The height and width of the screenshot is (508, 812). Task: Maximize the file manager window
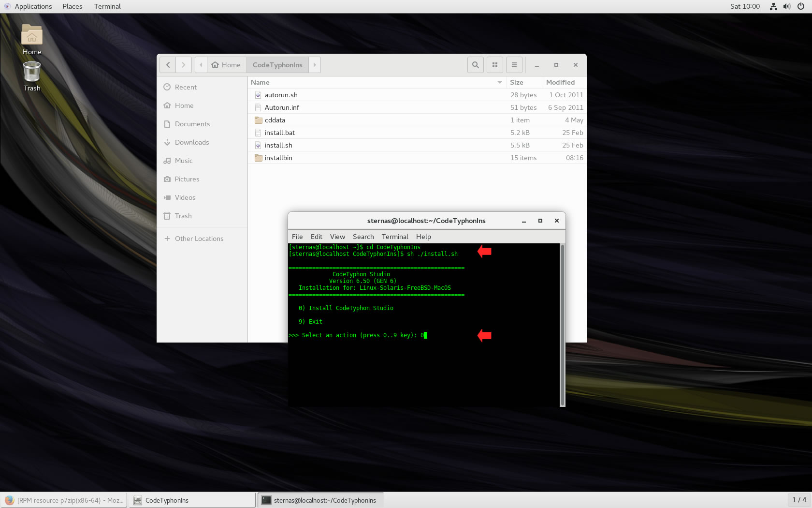(x=556, y=65)
